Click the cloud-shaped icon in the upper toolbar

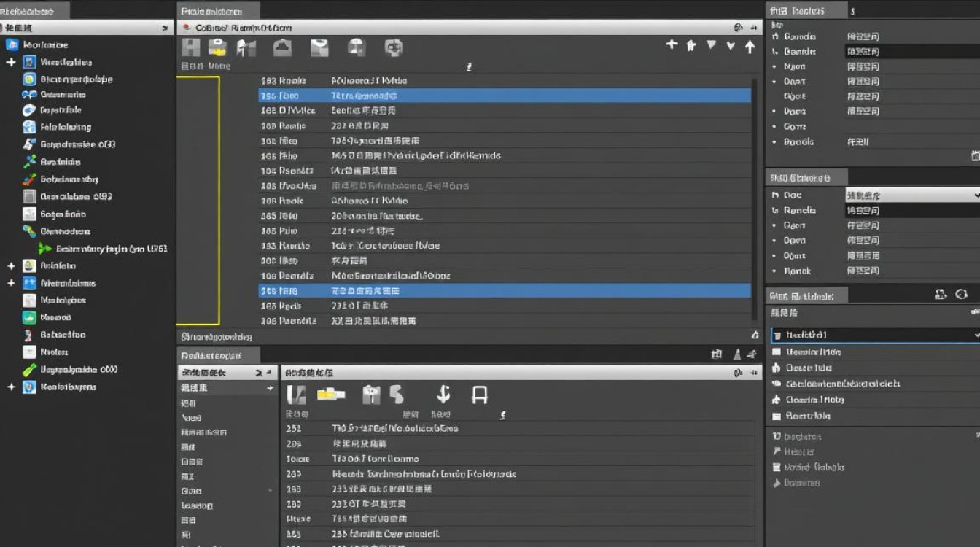282,48
